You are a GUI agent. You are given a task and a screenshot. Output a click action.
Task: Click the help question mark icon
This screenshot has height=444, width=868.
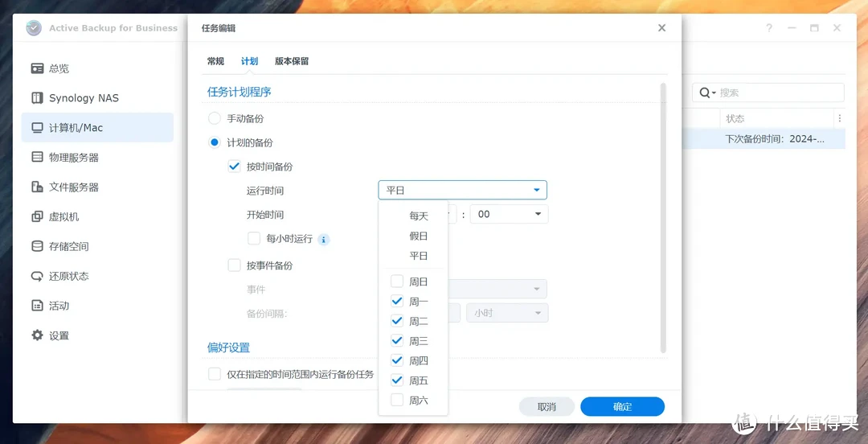[769, 28]
